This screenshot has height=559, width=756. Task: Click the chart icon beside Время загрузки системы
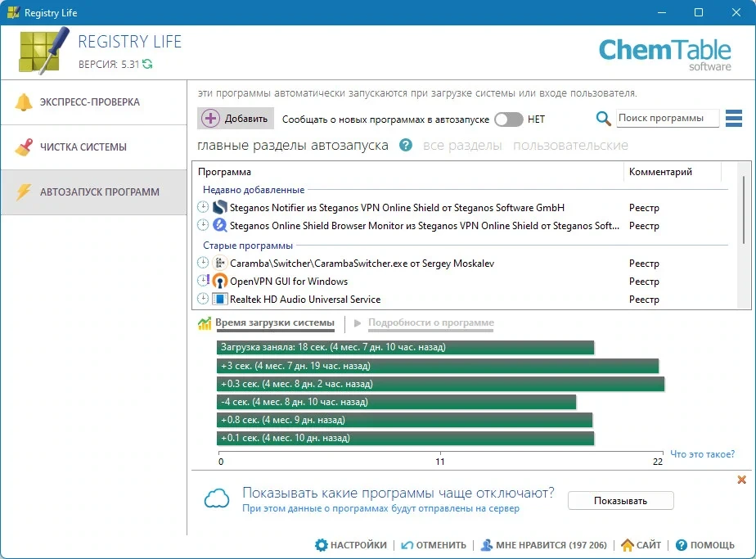[x=205, y=323]
